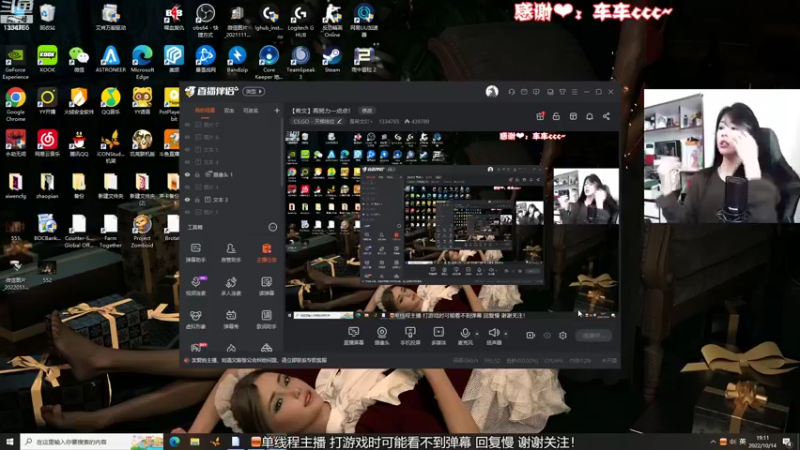Hide the 摄像头 1 source
The image size is (800, 450).
point(187,174)
